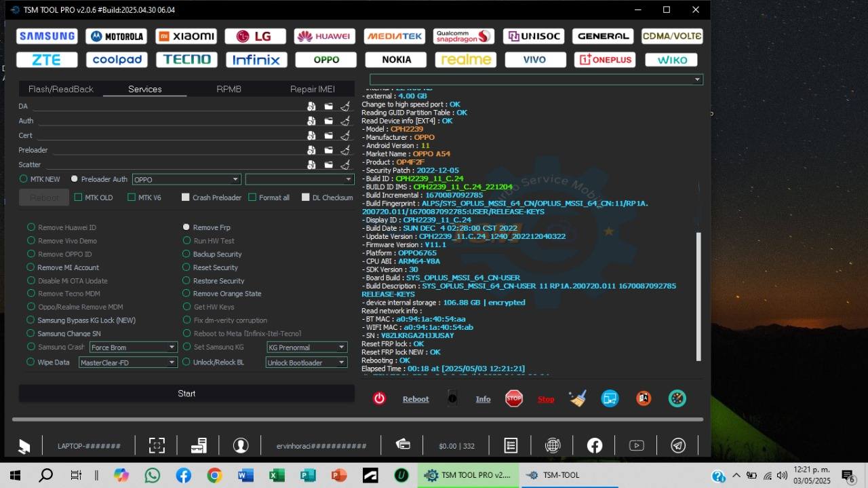Screen dimensions: 868x488
Task: Select the Motorola brand button
Action: (x=116, y=36)
